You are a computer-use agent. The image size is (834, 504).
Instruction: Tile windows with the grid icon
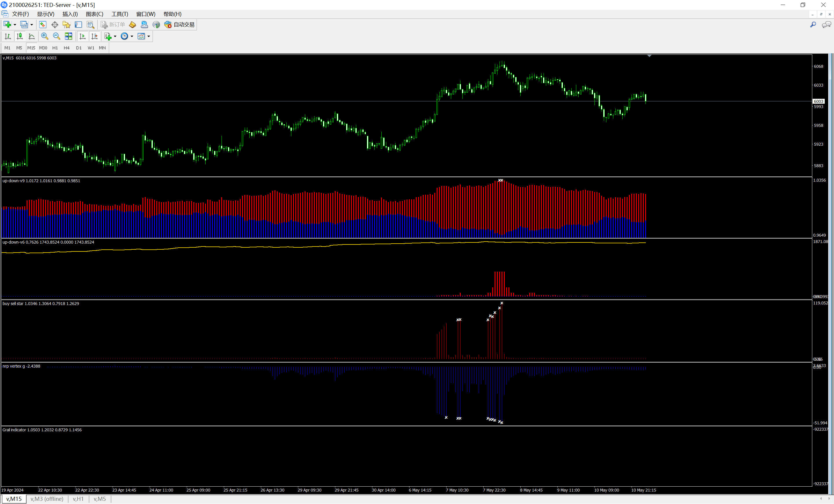point(69,36)
